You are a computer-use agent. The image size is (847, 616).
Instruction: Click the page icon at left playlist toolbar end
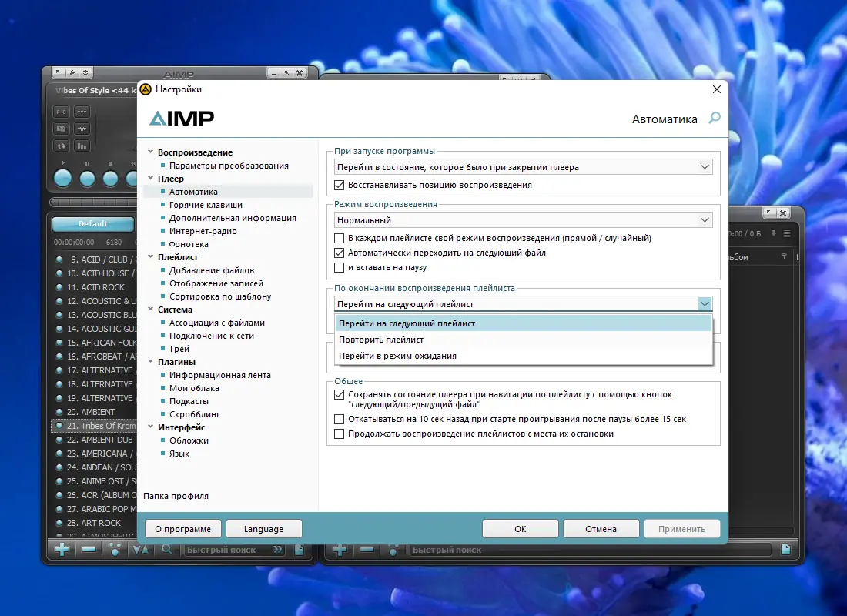tap(299, 550)
